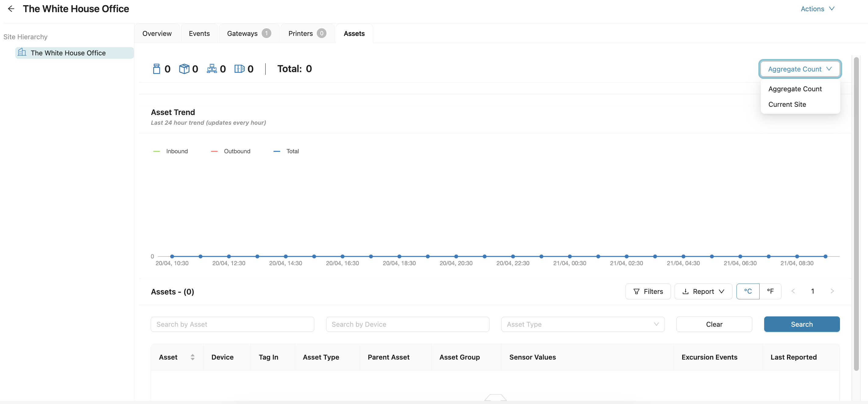Click the back arrow icon
868x404 pixels.
11,9
